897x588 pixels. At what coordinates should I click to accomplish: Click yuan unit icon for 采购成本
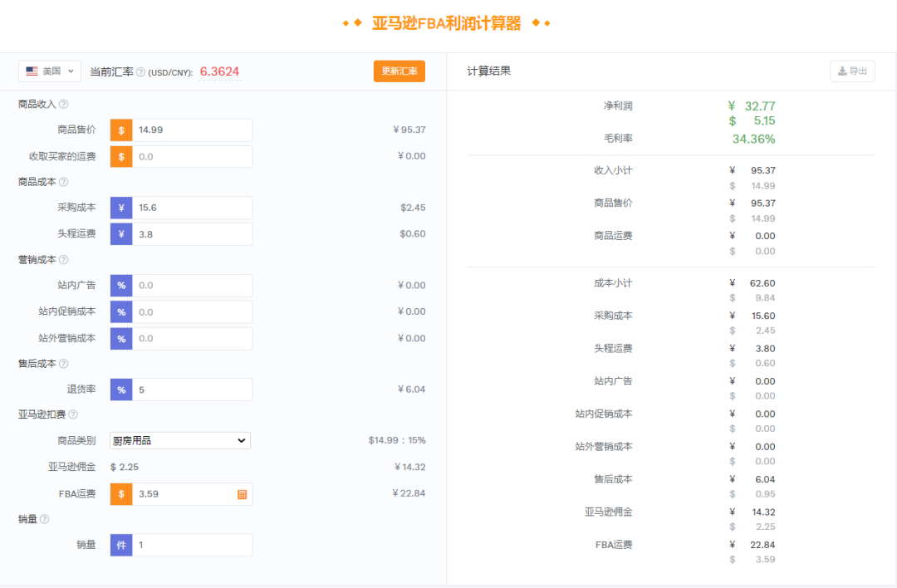tap(121, 208)
